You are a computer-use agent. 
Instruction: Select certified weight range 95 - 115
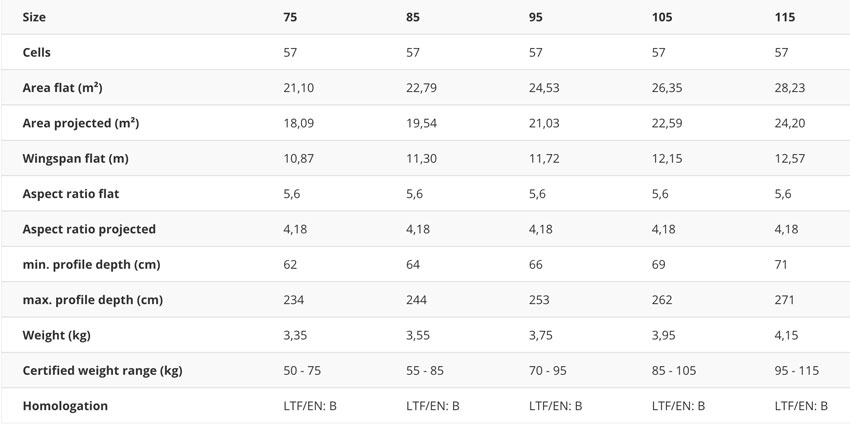click(797, 371)
